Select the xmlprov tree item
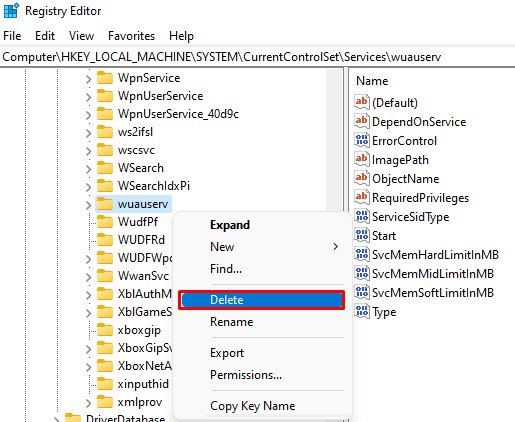The height and width of the screenshot is (422, 515). (140, 402)
